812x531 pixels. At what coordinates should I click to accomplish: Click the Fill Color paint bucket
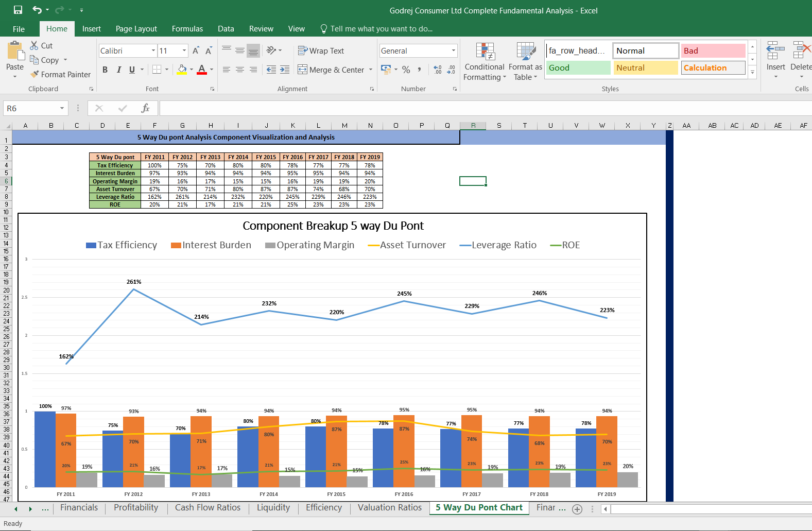point(182,70)
